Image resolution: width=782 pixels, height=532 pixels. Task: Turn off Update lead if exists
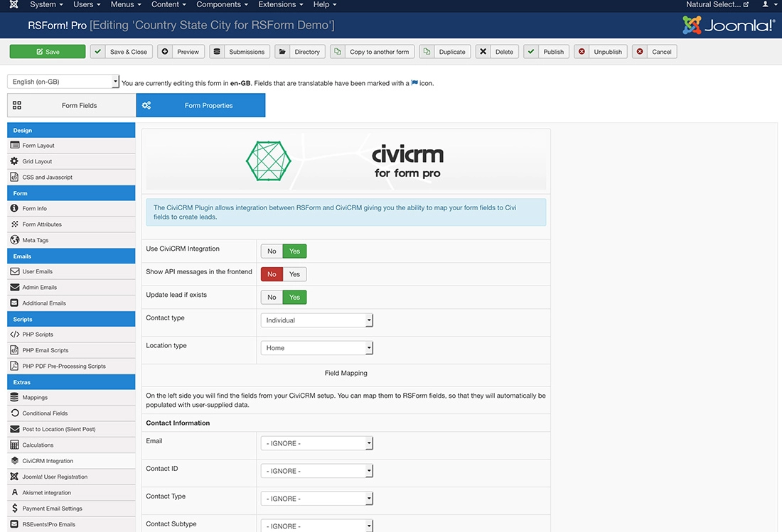point(271,297)
